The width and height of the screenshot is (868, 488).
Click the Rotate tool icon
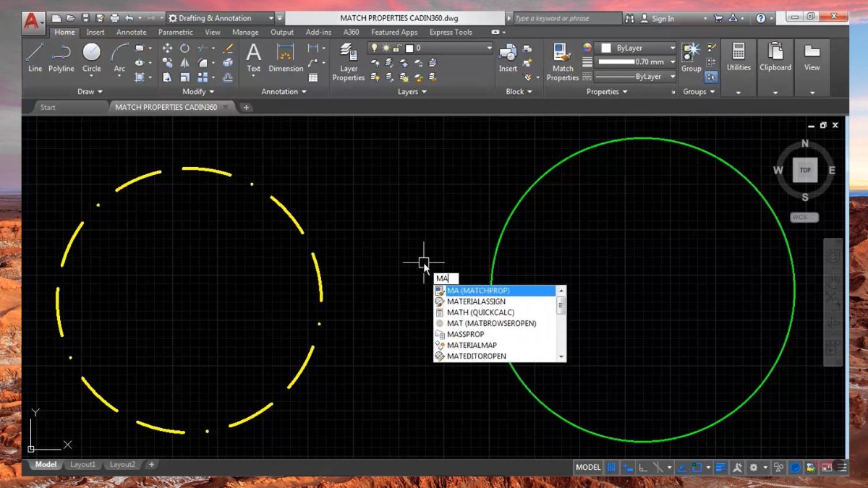coord(185,48)
